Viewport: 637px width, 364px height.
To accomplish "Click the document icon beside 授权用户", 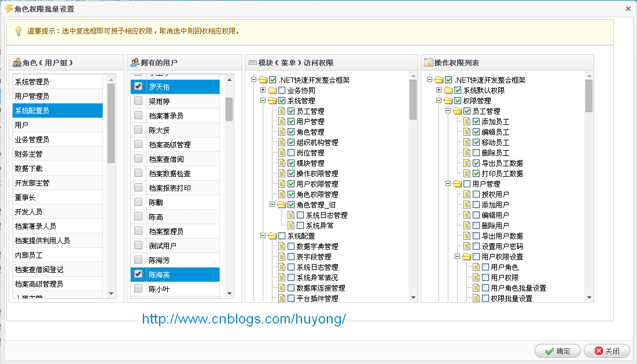I will click(467, 194).
